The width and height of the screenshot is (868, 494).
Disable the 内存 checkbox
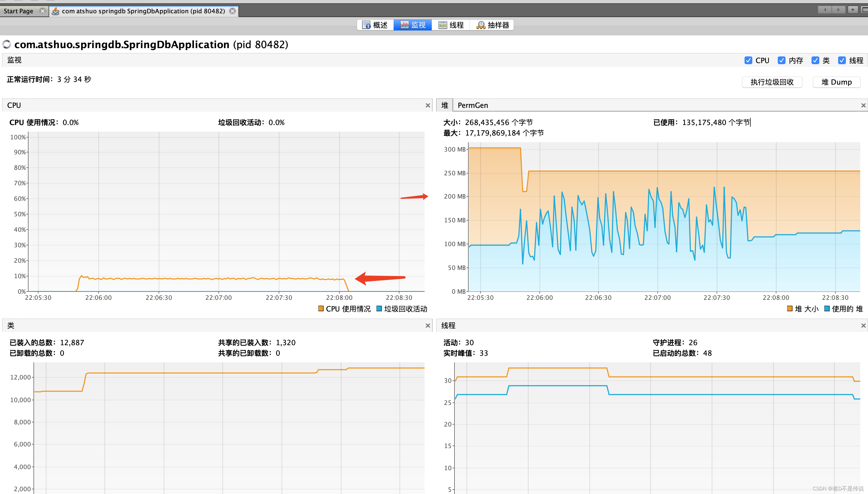[782, 60]
